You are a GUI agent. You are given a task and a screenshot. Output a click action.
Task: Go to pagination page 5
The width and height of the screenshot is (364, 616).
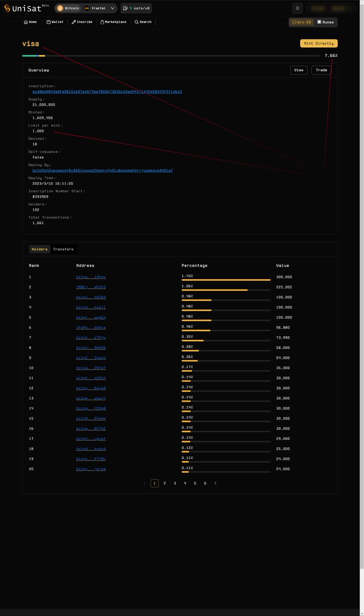tap(195, 483)
